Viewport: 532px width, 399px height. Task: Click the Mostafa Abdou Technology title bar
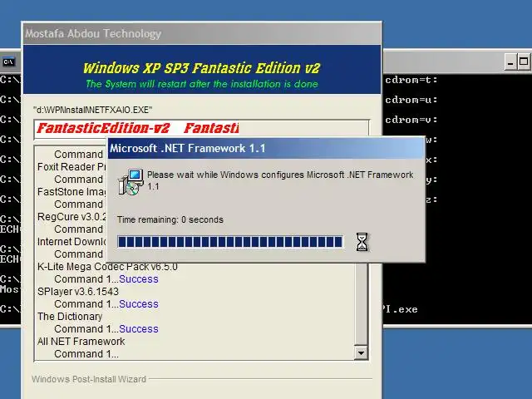202,33
